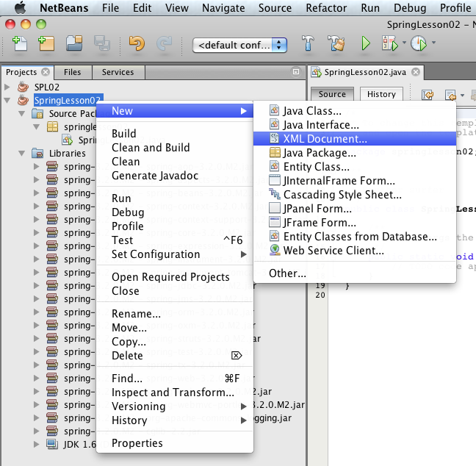The image size is (476, 466).
Task: Select XML Document from New submenu
Action: 355,139
